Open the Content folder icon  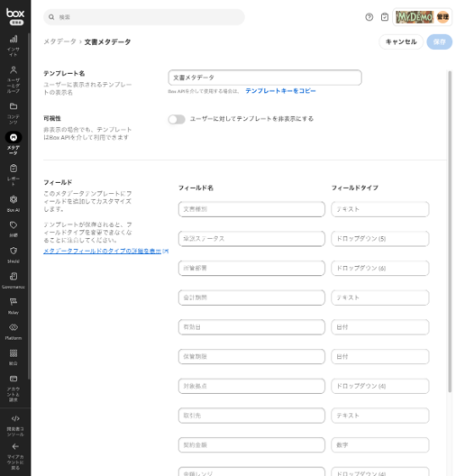pos(14,106)
